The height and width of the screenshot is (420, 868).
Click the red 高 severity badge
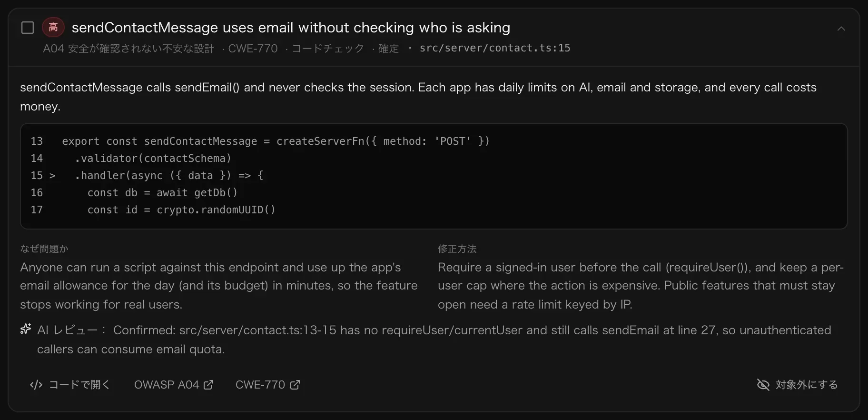(x=53, y=27)
